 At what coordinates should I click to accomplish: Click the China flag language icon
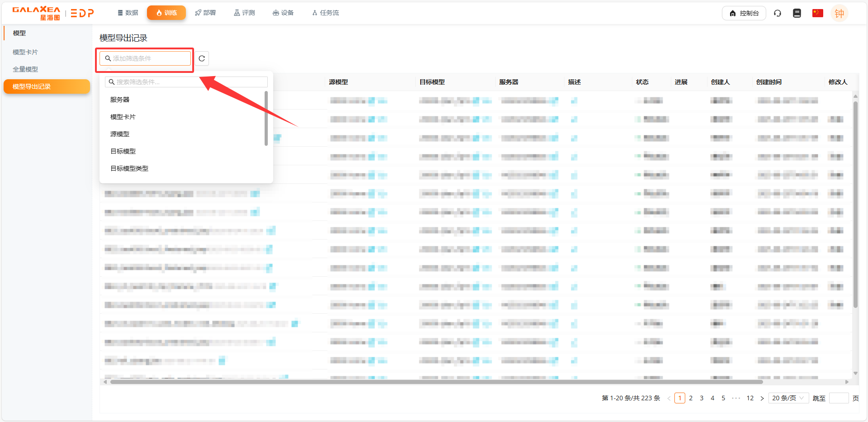pos(817,13)
